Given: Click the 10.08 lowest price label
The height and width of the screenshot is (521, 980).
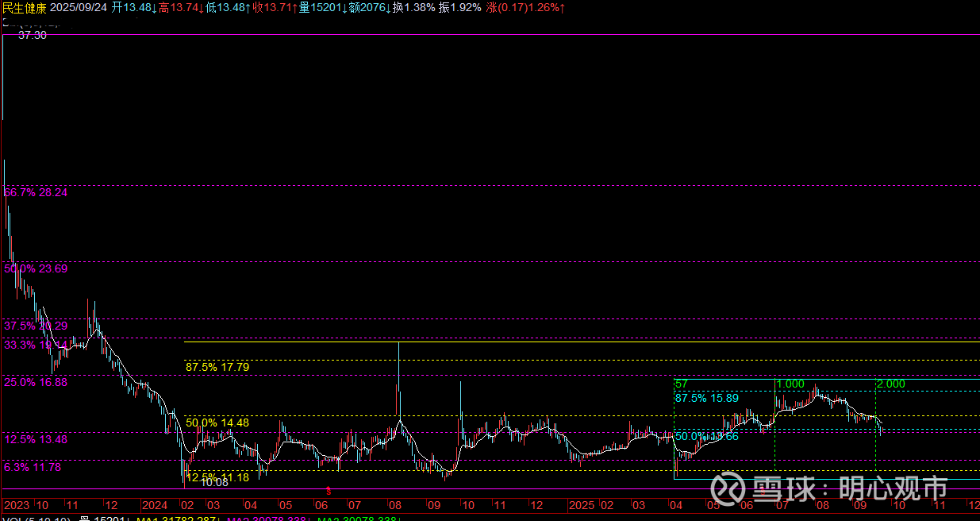Looking at the screenshot, I should (214, 482).
